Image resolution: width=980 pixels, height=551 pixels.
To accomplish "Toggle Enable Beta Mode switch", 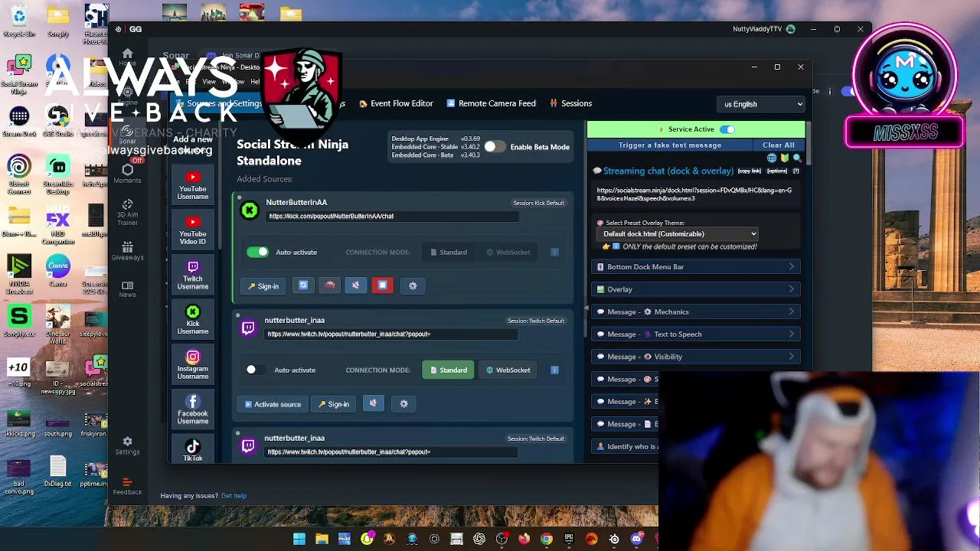I will [495, 146].
